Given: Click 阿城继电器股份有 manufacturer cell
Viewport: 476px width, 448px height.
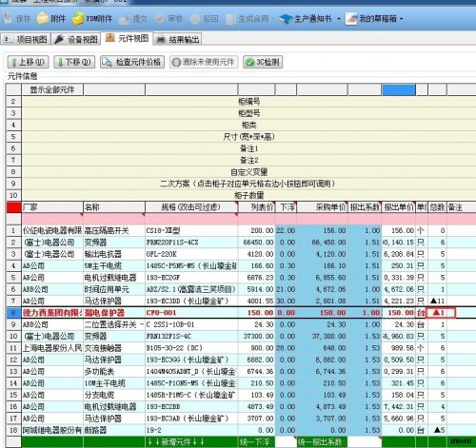Looking at the screenshot, I should [52, 430].
